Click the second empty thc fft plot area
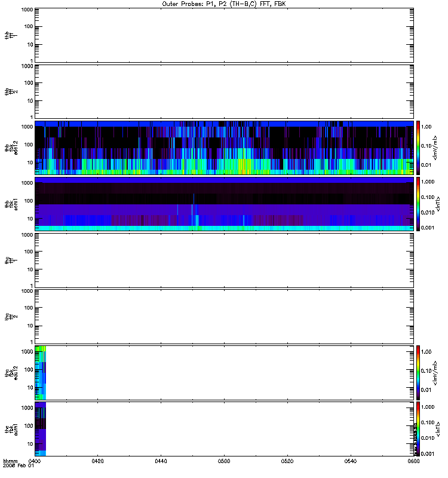This screenshot has height=478, width=448. [225, 317]
